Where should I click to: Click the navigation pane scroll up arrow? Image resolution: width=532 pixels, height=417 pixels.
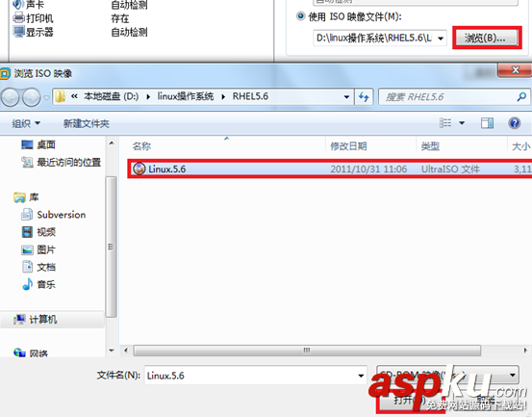pos(112,143)
